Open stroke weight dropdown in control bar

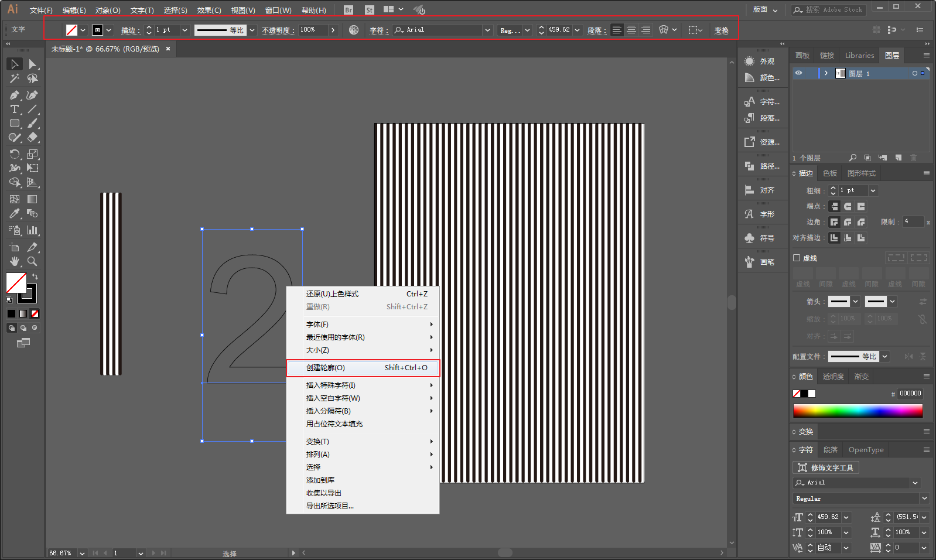[x=185, y=30]
